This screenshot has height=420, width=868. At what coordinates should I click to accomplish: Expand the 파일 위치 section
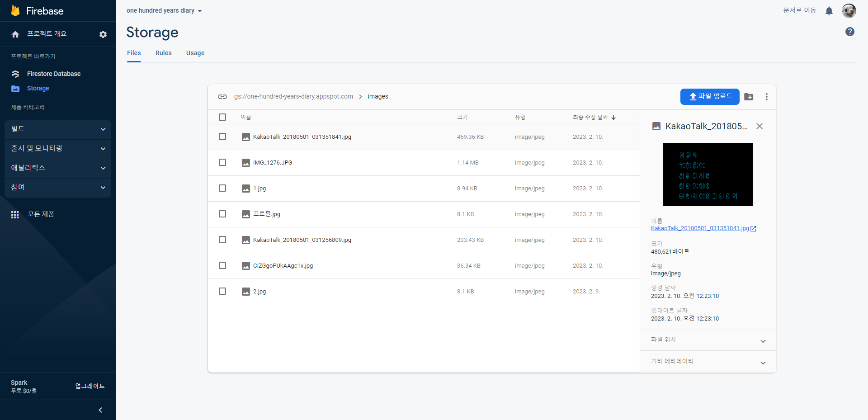click(x=708, y=340)
